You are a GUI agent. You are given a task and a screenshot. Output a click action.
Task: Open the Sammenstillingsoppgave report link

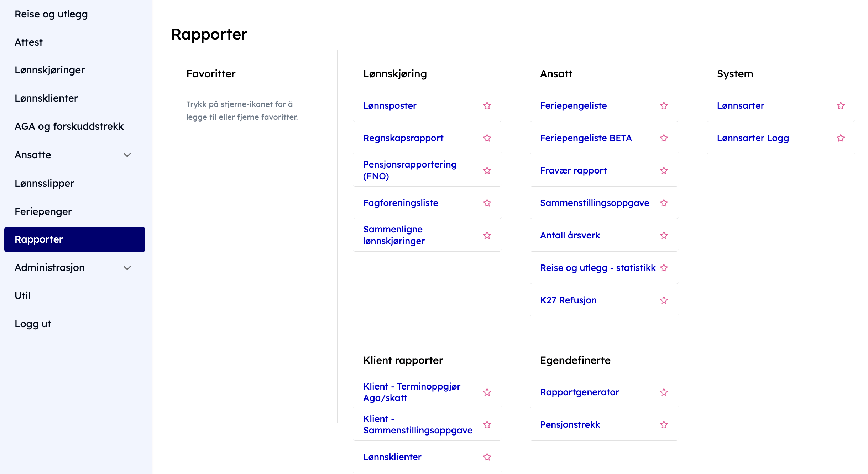pos(594,203)
